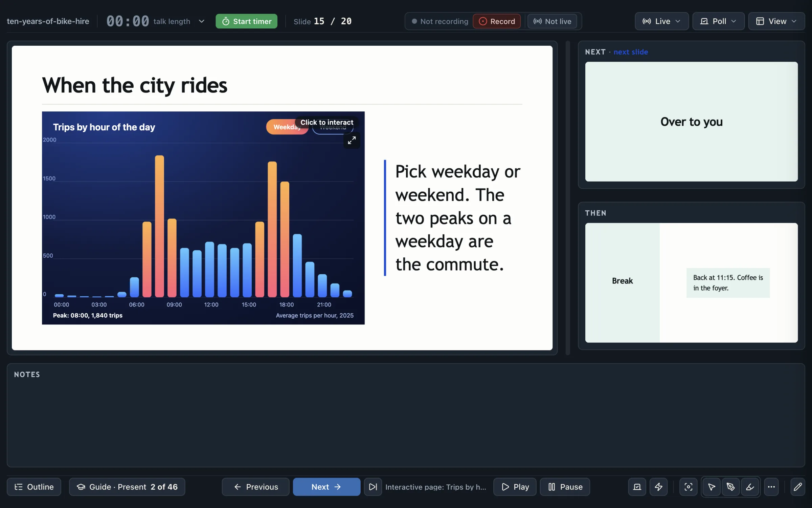The width and height of the screenshot is (812, 508).
Task: Click the 'Not recording' status indicator
Action: 440,21
